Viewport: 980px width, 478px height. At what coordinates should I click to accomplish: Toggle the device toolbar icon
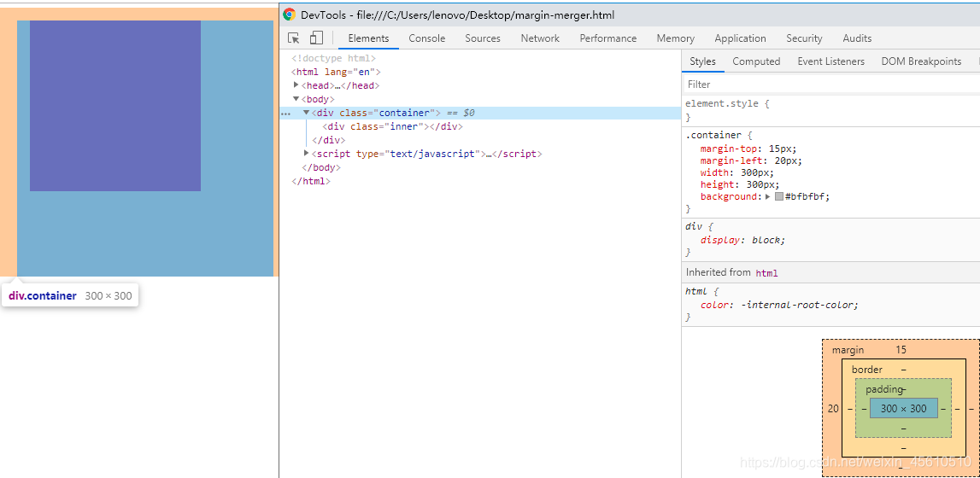[316, 38]
